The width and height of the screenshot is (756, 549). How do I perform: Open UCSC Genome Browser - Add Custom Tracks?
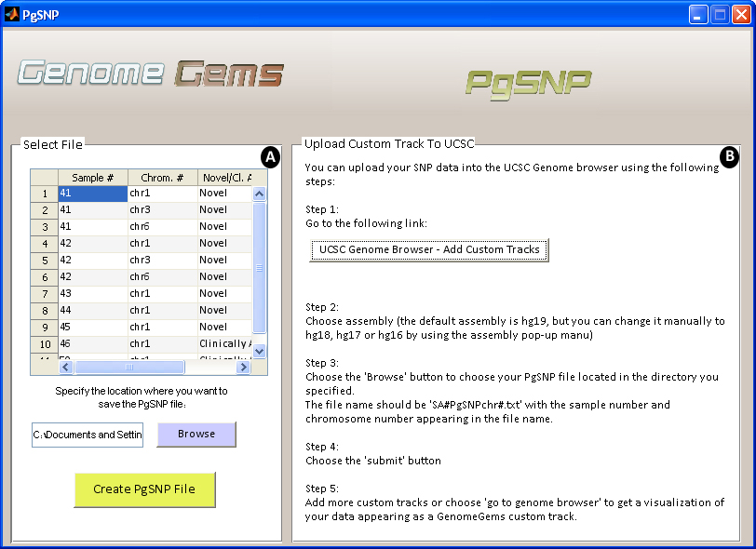[428, 250]
